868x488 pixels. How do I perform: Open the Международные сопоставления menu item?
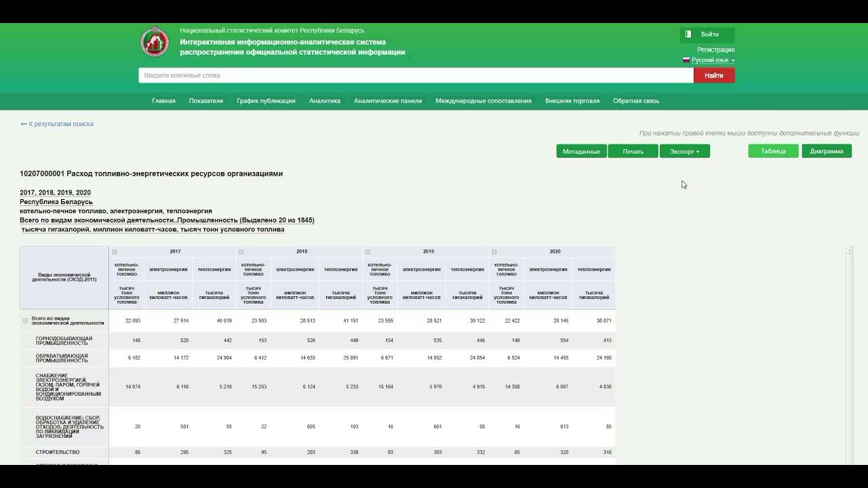tap(484, 101)
